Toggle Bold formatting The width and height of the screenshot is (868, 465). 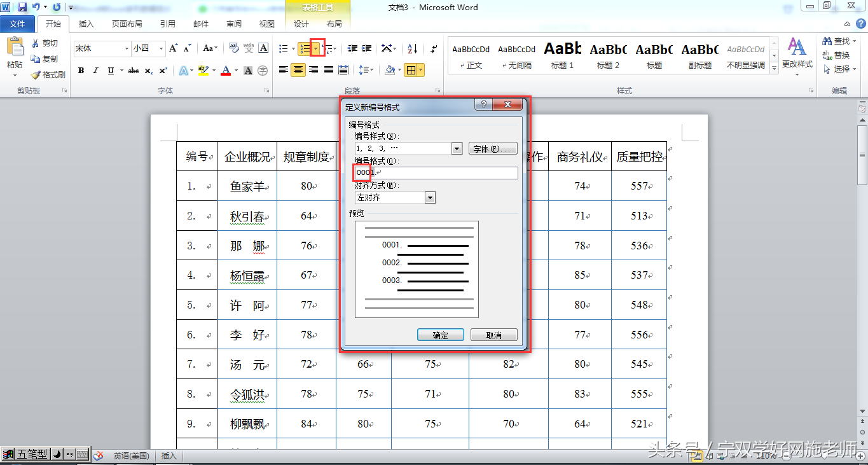(81, 71)
